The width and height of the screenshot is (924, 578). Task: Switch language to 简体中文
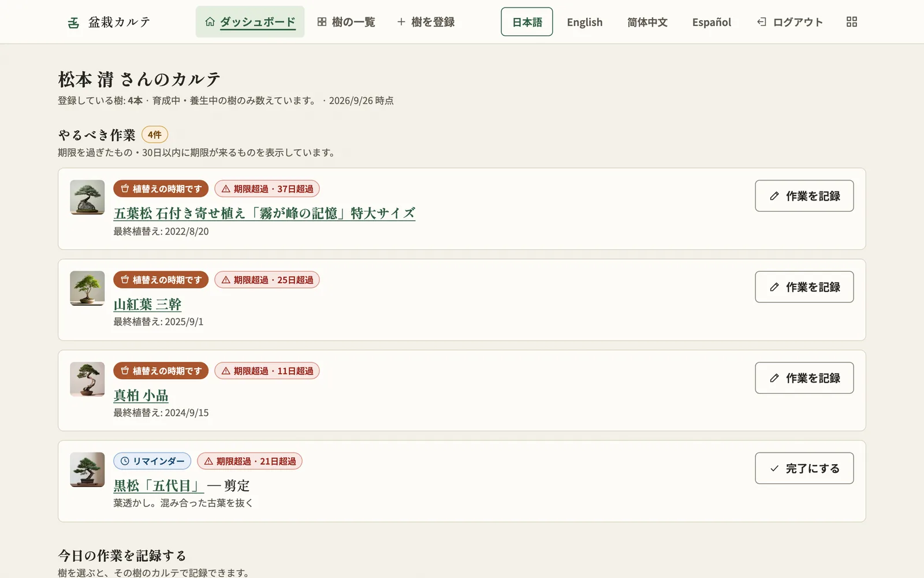point(647,22)
